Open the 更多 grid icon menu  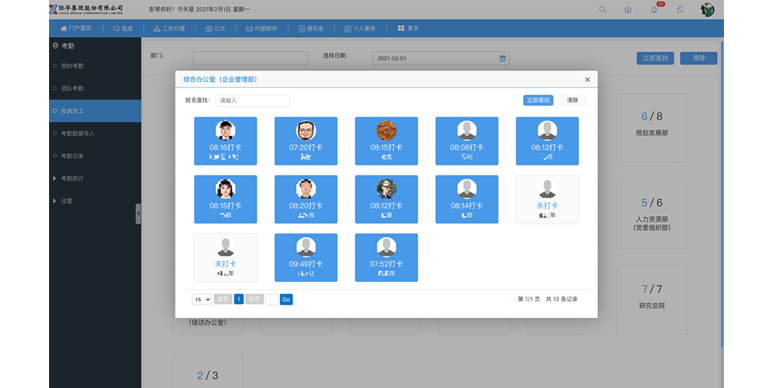click(x=401, y=28)
